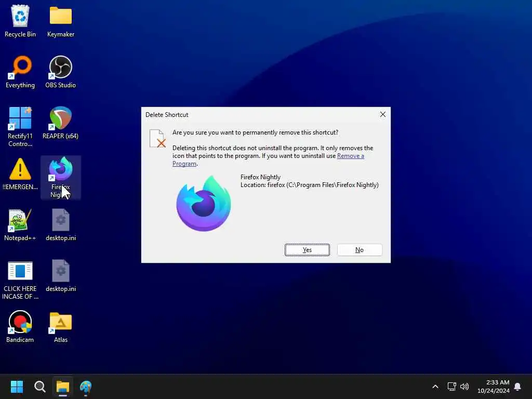Select the Everything search shortcut
The height and width of the screenshot is (399, 532).
tap(20, 72)
